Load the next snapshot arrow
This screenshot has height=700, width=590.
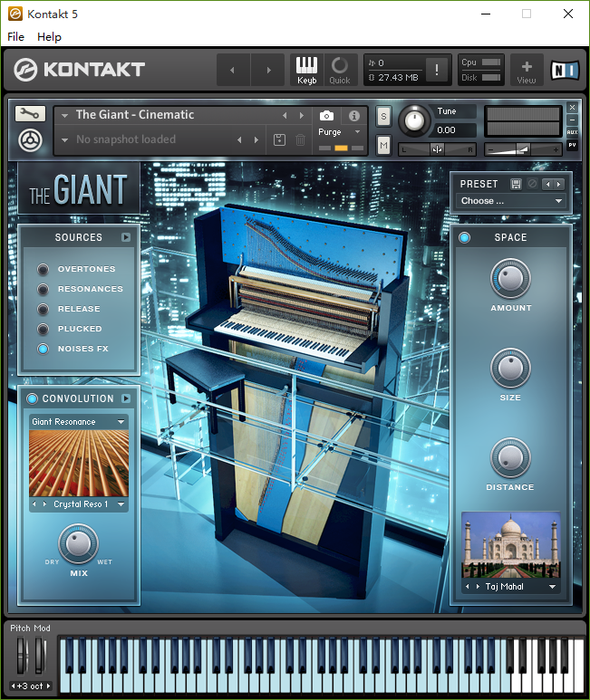click(256, 139)
